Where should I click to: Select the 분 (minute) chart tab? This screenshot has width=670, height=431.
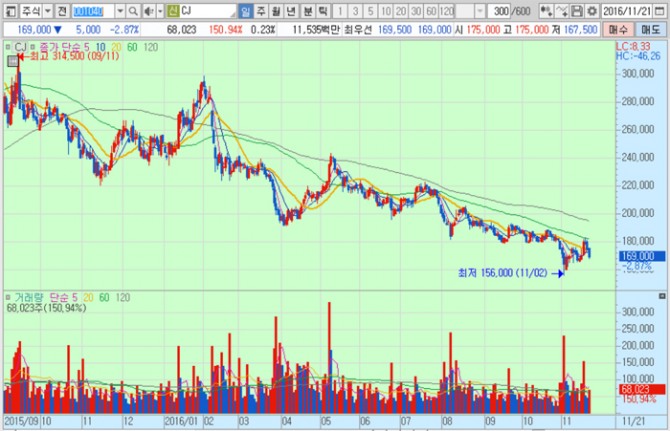[307, 10]
